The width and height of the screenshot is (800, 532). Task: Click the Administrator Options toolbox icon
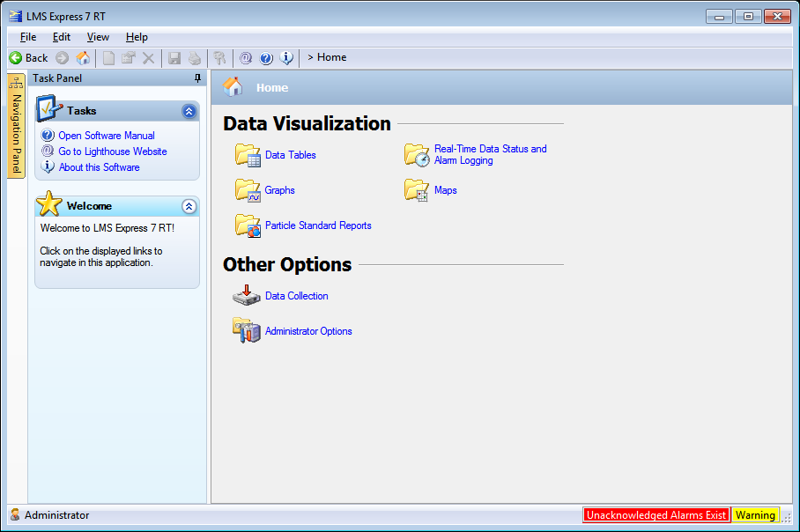247,330
